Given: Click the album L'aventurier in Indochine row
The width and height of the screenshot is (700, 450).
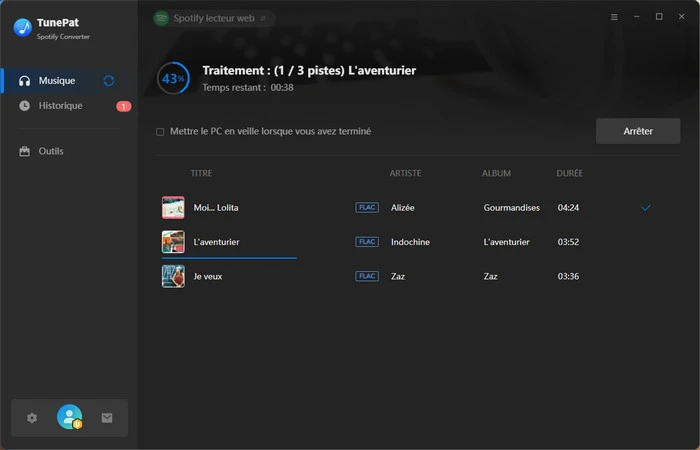Looking at the screenshot, I should pyautogui.click(x=506, y=242).
